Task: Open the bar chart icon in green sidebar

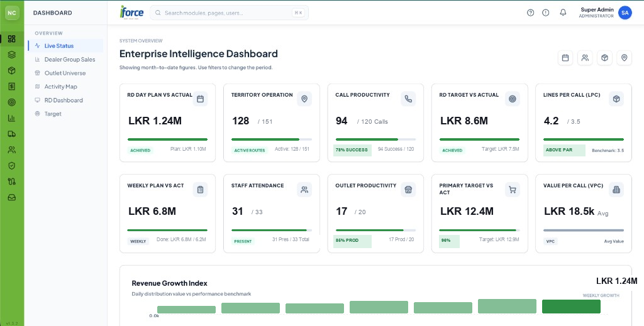Action: pyautogui.click(x=11, y=118)
